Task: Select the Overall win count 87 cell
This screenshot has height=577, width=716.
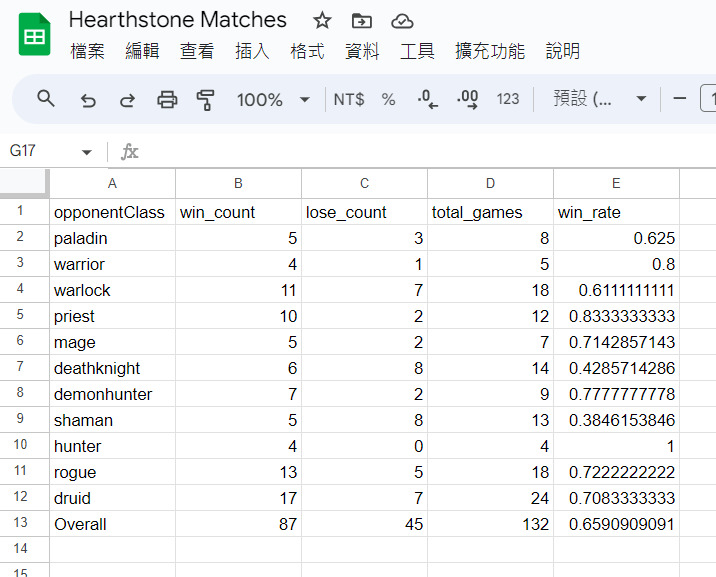Action: point(238,524)
